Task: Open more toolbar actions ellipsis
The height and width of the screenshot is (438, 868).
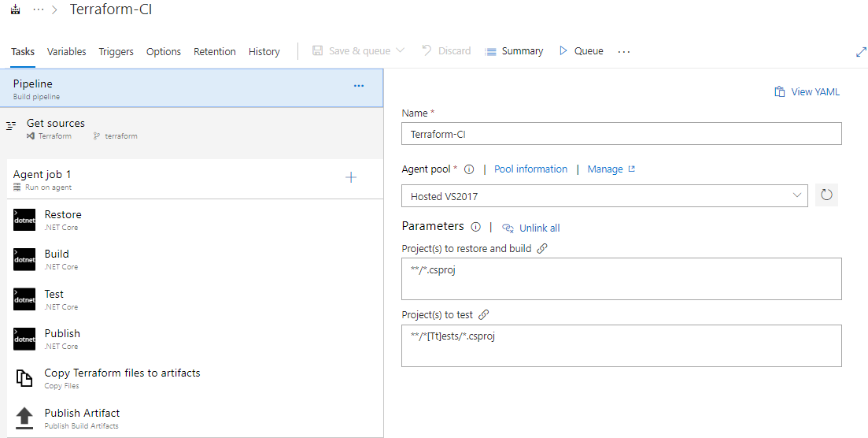Action: tap(624, 51)
